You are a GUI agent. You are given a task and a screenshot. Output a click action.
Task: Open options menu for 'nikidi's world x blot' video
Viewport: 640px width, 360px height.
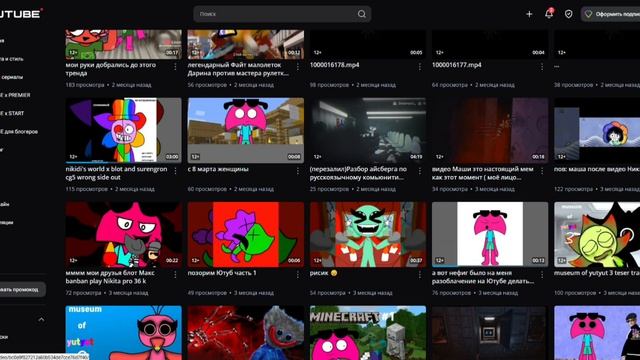tap(176, 171)
